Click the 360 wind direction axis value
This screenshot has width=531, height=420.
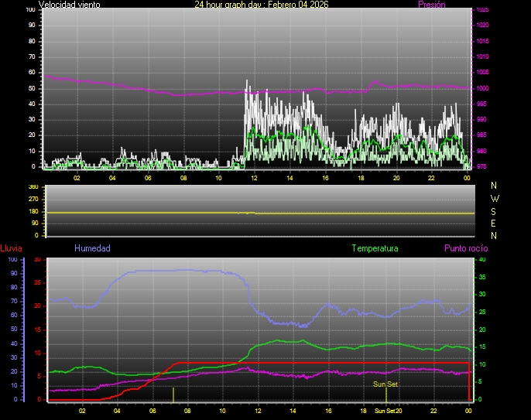pos(33,187)
